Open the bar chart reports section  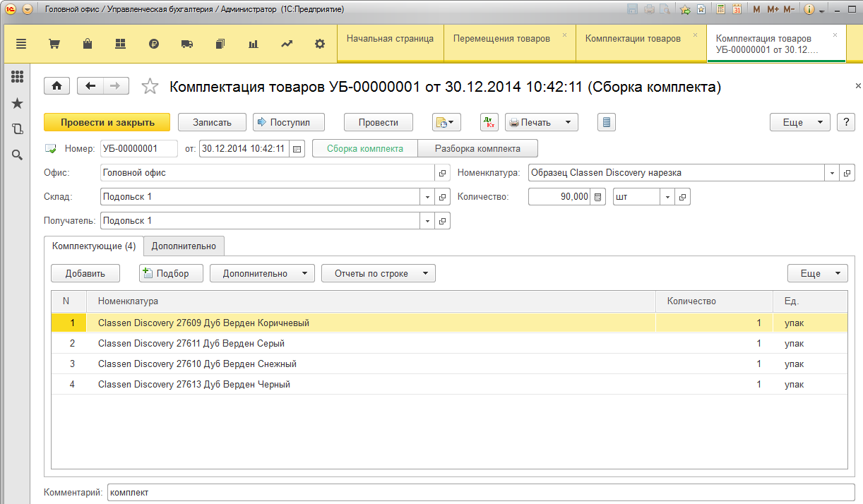pos(254,44)
